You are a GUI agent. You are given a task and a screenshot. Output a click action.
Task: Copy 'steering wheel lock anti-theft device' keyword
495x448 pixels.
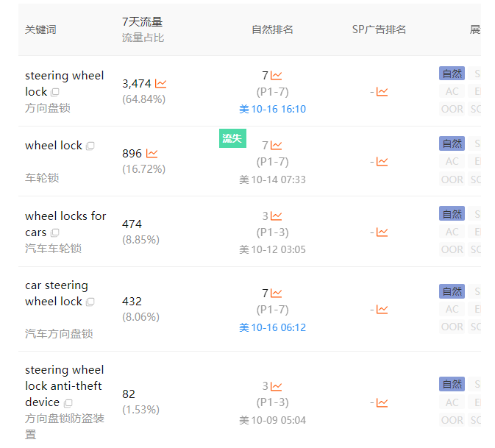pos(68,403)
